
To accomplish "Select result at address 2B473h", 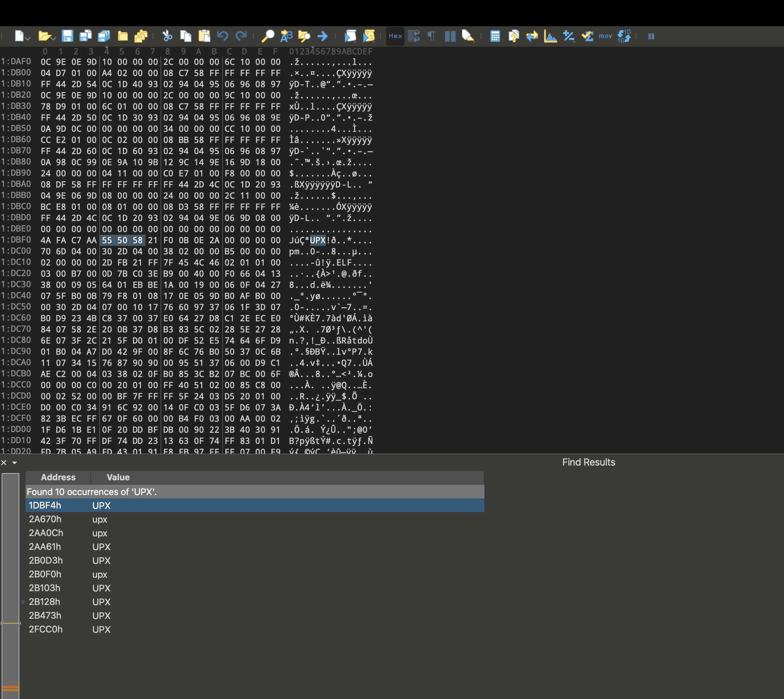I will point(255,616).
